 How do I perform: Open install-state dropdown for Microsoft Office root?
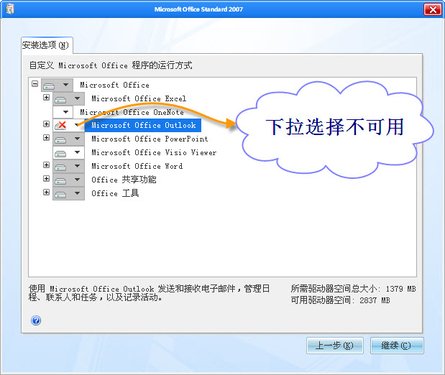66,85
